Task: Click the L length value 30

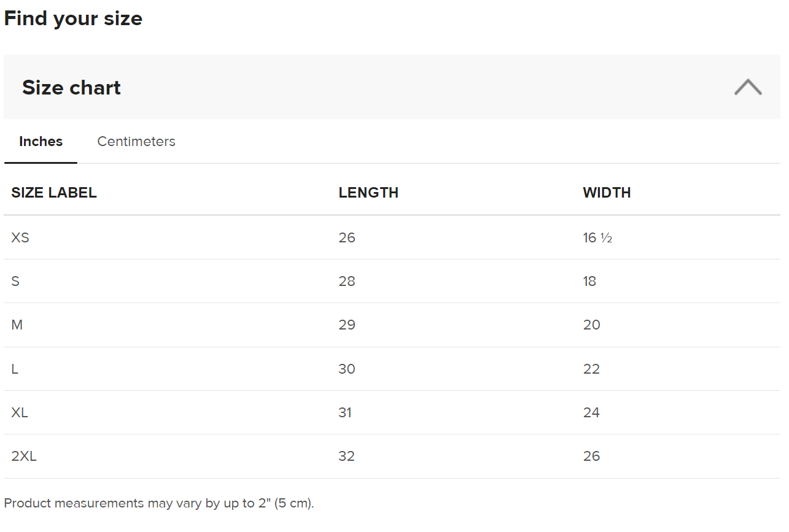Action: point(347,369)
